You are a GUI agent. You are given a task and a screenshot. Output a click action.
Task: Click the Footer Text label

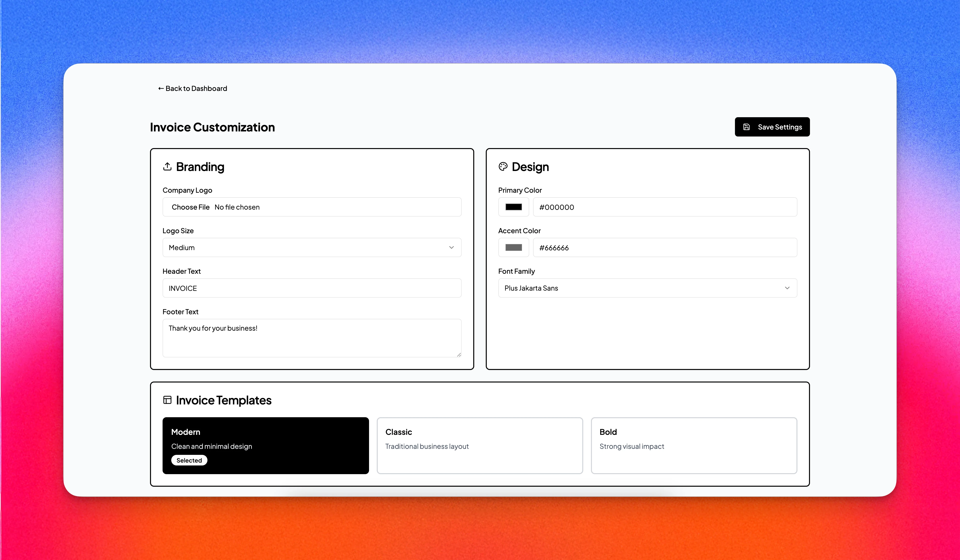click(x=180, y=312)
